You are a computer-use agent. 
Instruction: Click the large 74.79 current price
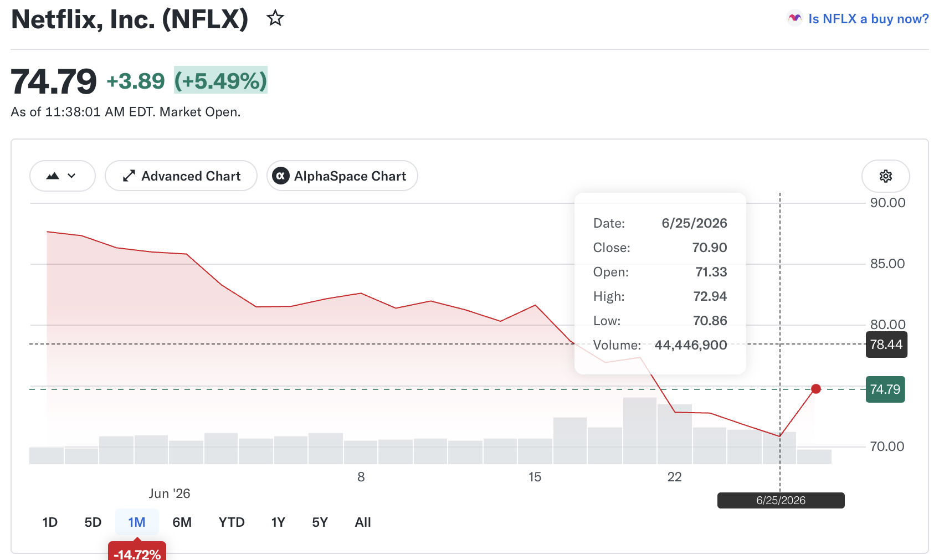click(54, 81)
